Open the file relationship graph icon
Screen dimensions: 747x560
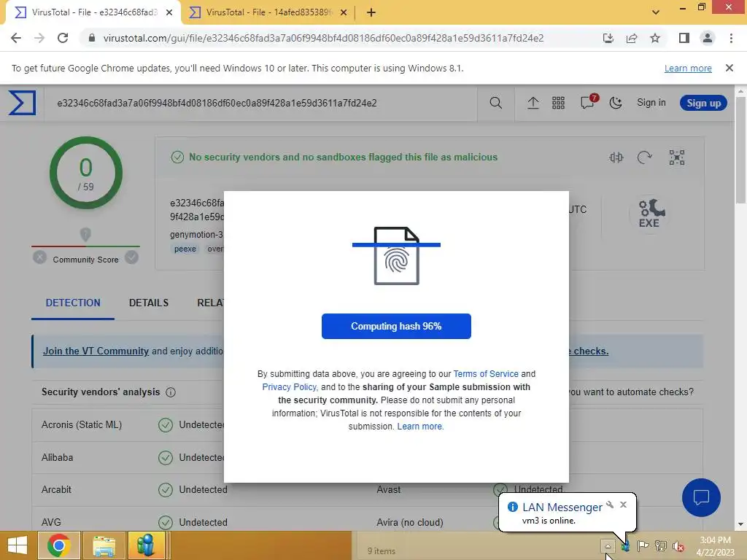coord(677,157)
